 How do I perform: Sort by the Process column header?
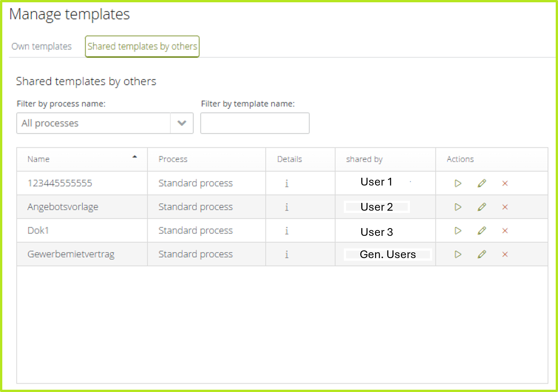pos(173,159)
